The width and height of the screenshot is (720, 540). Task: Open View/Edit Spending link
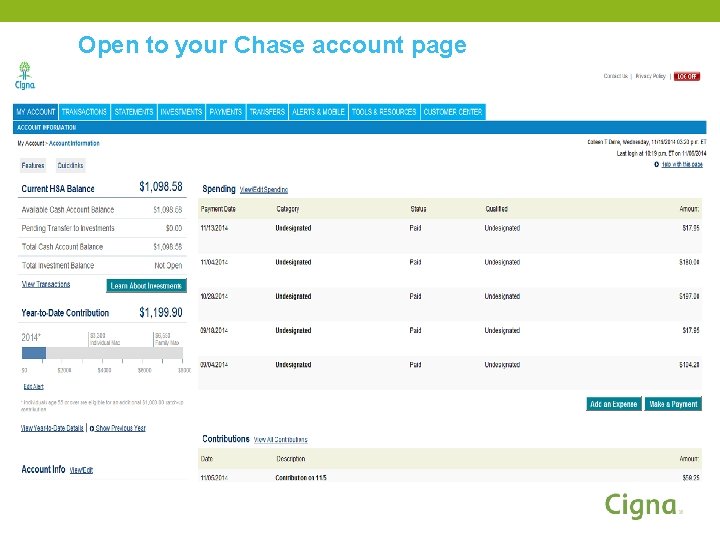(264, 190)
